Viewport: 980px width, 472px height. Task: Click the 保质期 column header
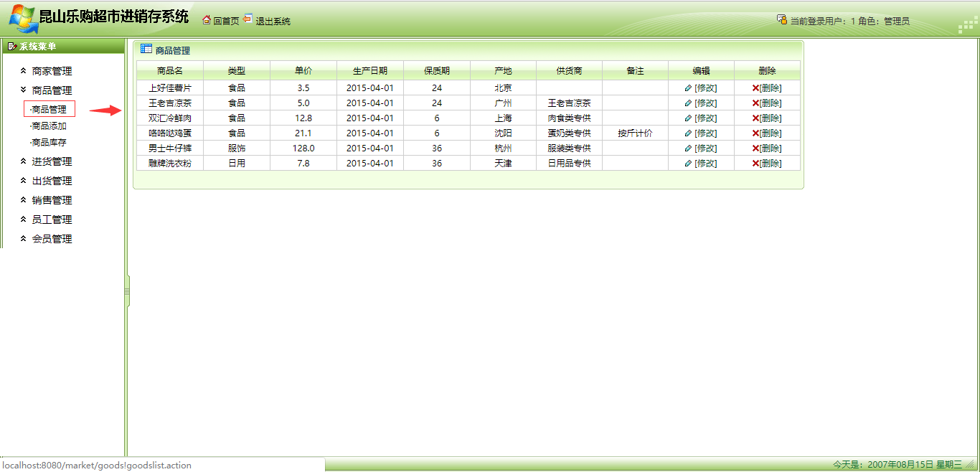click(437, 70)
